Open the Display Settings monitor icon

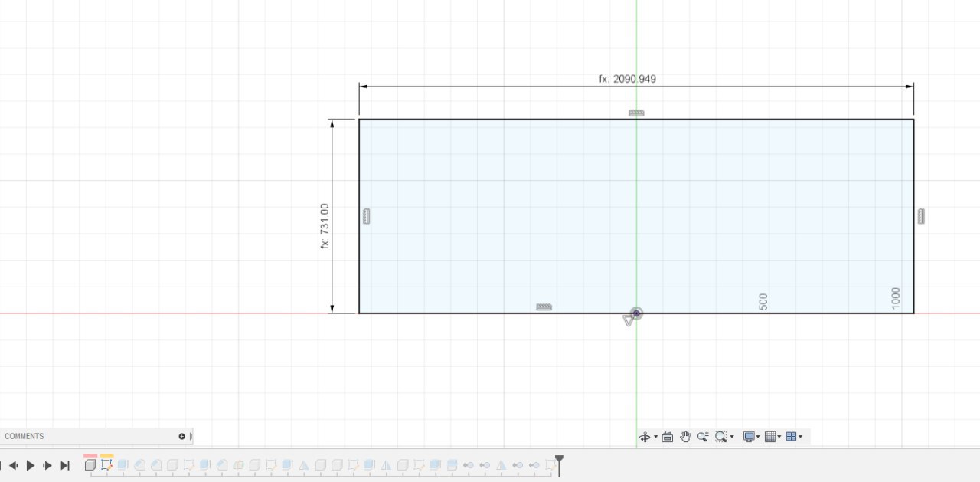pyautogui.click(x=750, y=437)
